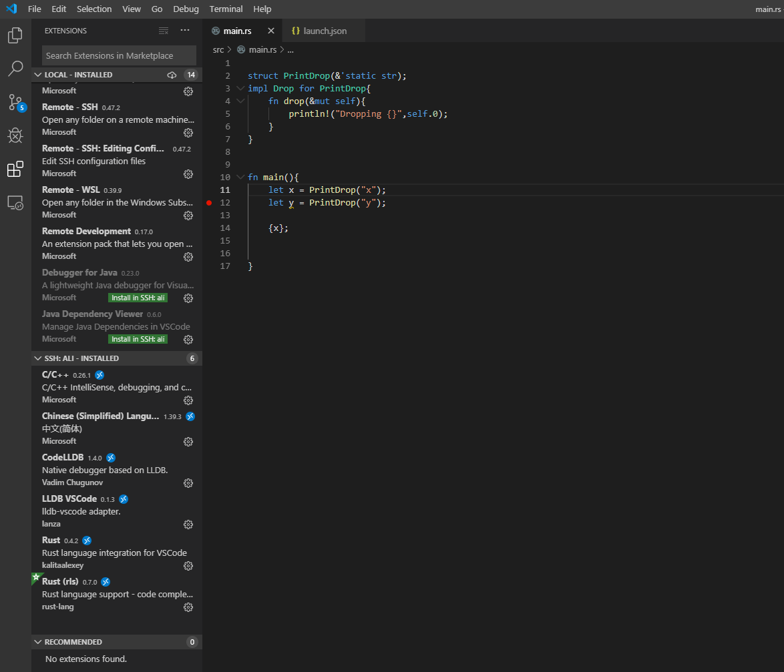Open manage gear for Chinese (Simplified) Language
Viewport: 784px width, 672px height.
188,442
